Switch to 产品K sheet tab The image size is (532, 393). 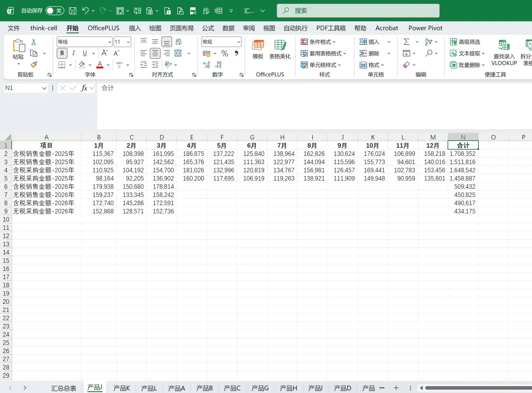[122, 388]
